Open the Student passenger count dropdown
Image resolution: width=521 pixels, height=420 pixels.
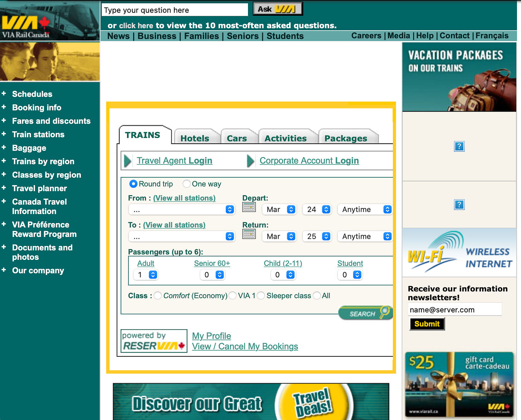click(x=350, y=275)
